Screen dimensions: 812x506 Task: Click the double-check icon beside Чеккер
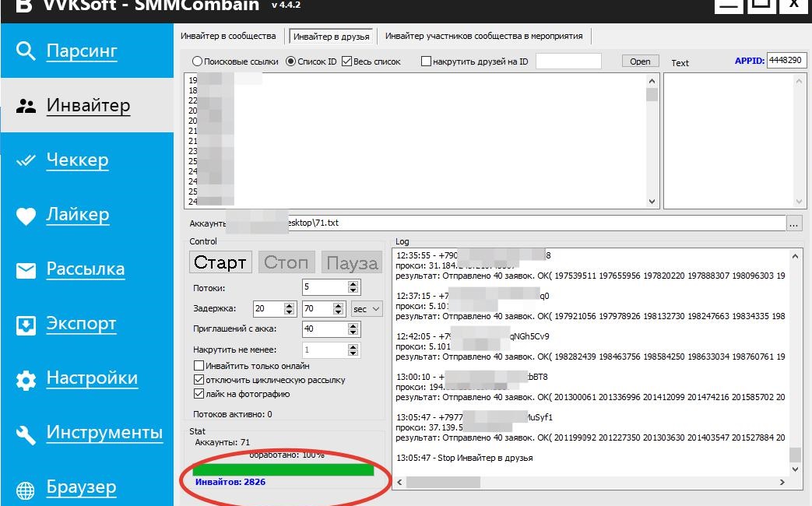coord(26,160)
